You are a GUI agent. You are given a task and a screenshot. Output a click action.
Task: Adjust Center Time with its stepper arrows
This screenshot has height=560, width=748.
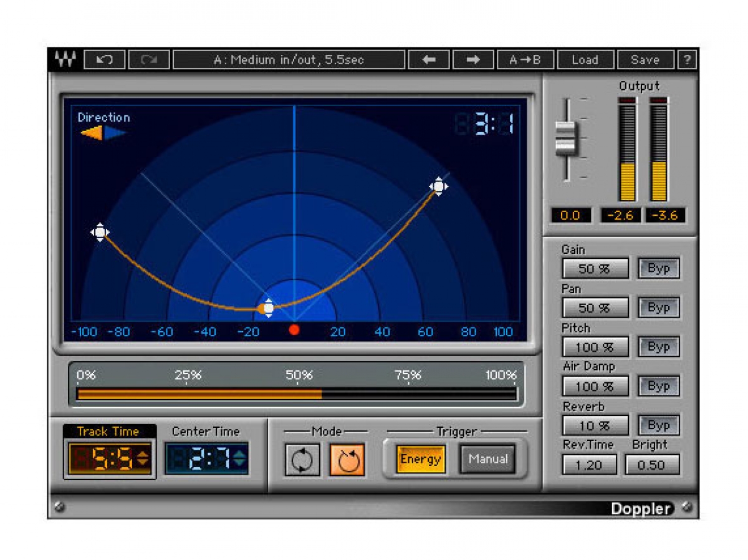tap(240, 459)
